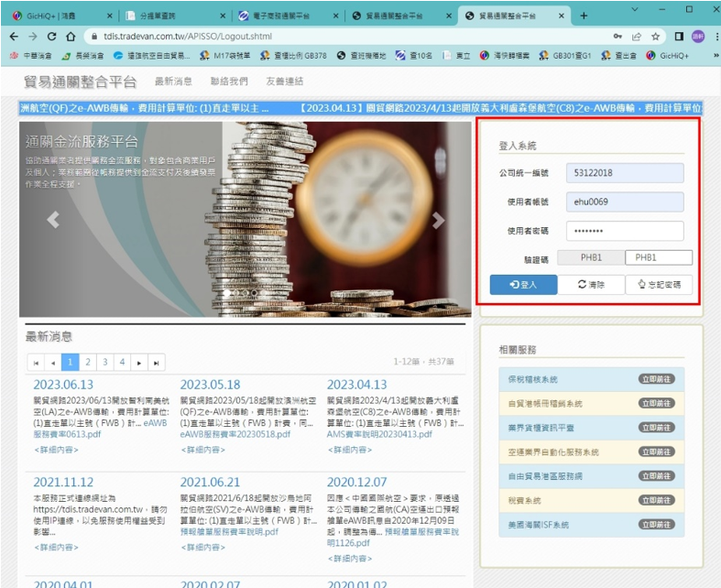Open the share page icon

pyautogui.click(x=637, y=37)
